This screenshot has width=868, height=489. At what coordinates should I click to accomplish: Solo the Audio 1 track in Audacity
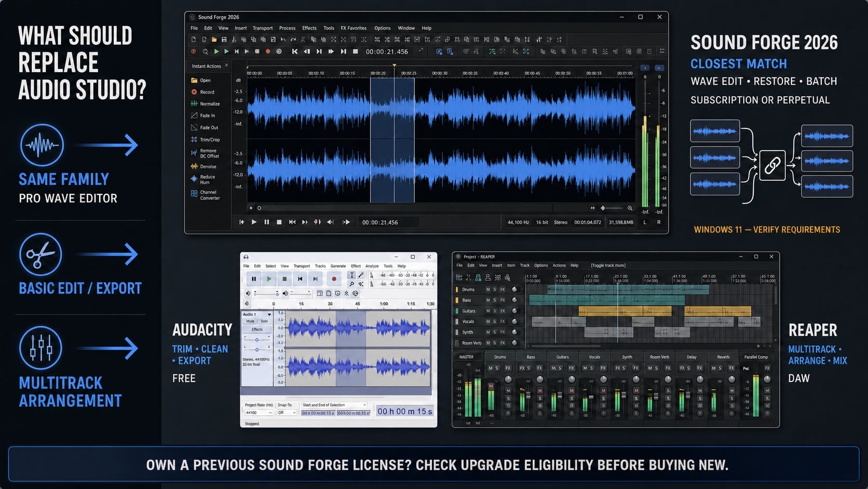[264, 321]
